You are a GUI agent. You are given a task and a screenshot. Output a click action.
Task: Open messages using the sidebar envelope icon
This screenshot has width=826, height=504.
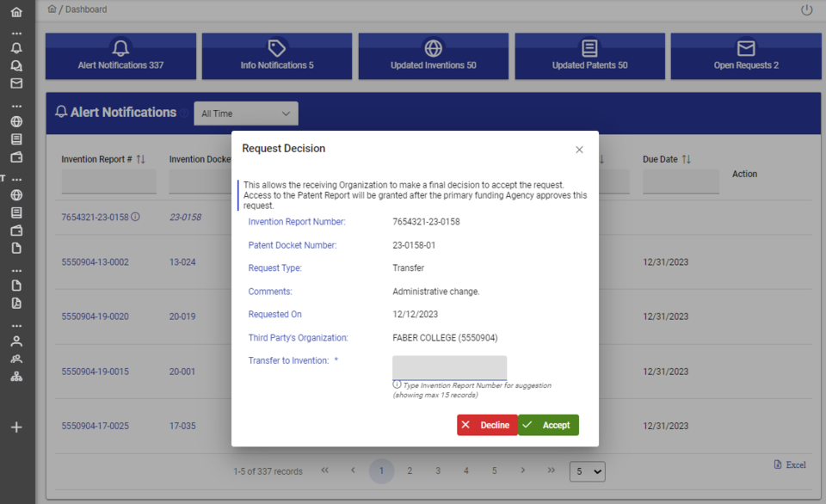[x=17, y=83]
